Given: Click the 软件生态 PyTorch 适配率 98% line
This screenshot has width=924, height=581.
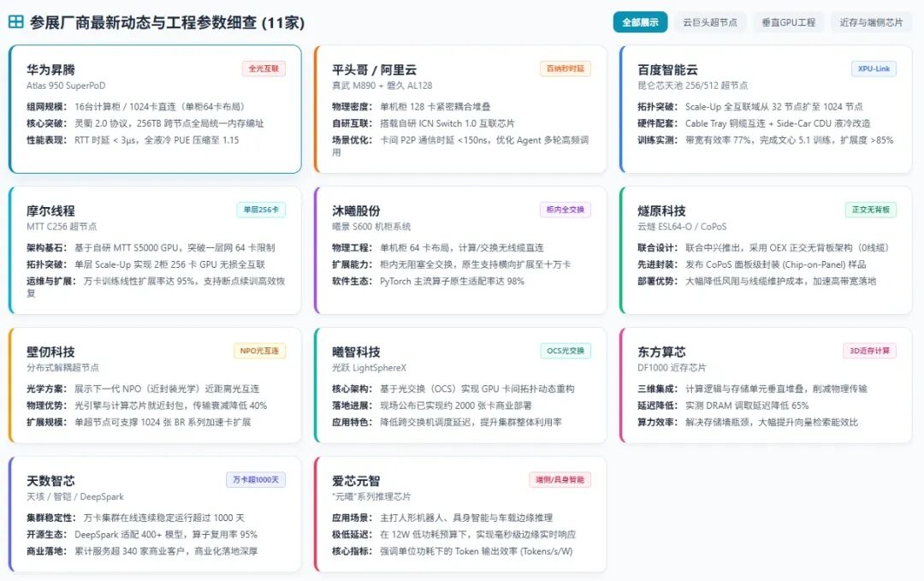Looking at the screenshot, I should (x=428, y=281).
